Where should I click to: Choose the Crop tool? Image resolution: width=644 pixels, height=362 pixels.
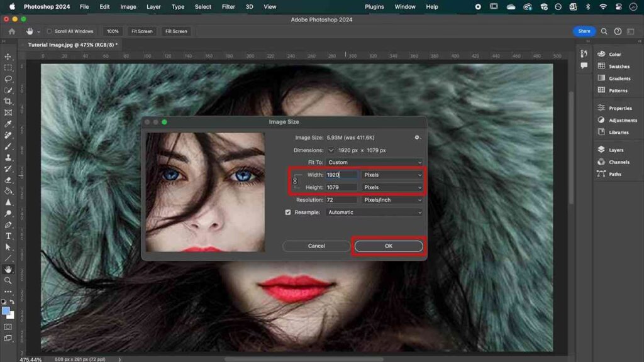point(8,101)
